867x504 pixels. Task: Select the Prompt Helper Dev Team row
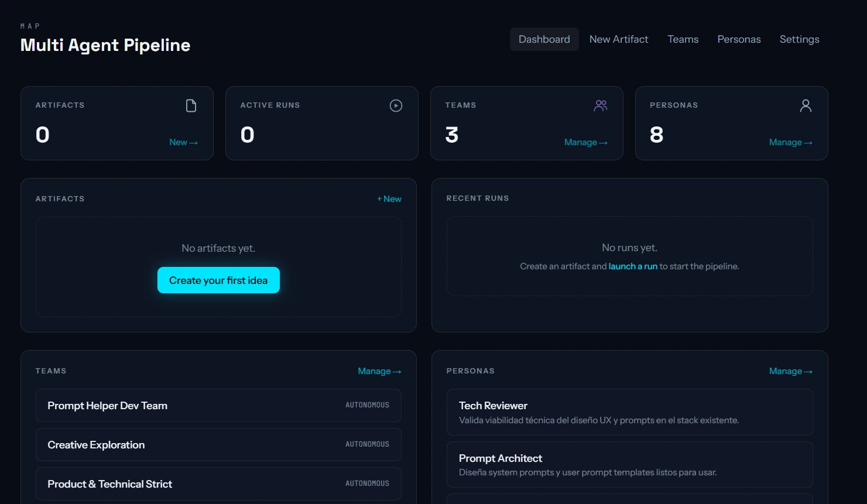218,406
